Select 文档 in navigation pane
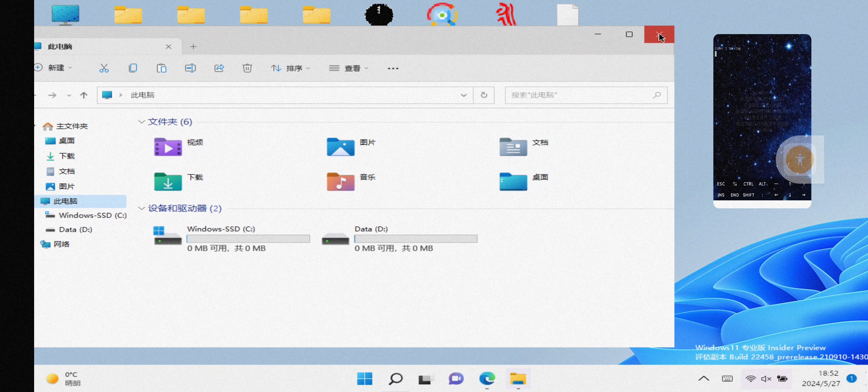The image size is (868, 392). 60,171
